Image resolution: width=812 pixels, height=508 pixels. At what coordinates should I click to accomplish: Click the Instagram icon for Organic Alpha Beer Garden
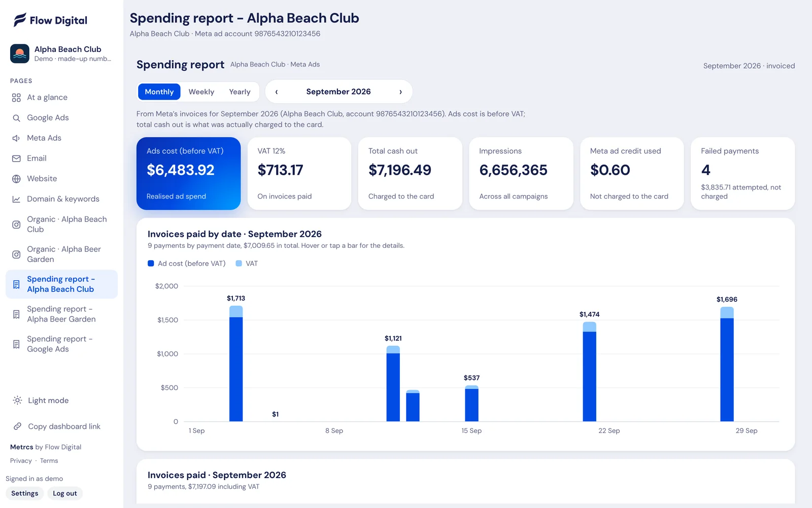(x=16, y=255)
